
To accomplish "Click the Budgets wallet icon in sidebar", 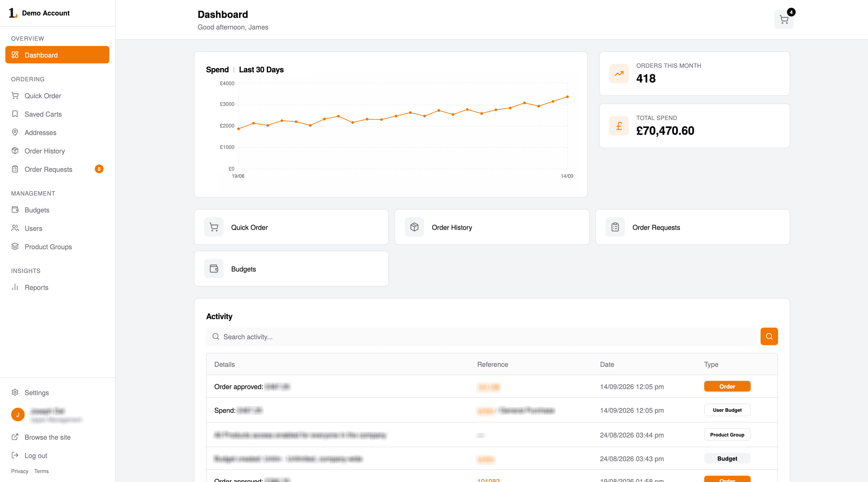I will pyautogui.click(x=15, y=210).
